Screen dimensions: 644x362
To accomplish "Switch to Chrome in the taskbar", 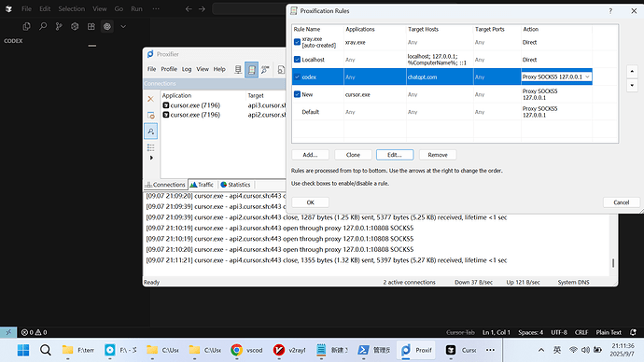I will (246, 350).
